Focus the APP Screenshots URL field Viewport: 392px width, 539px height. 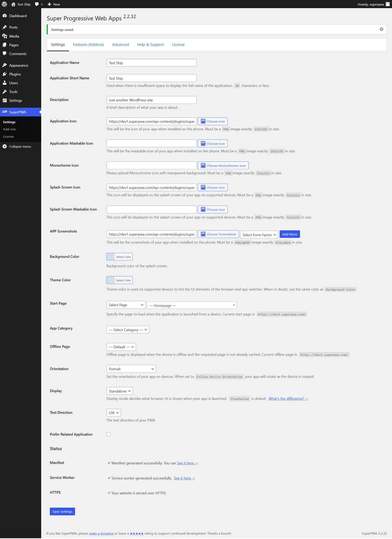[x=152, y=234]
